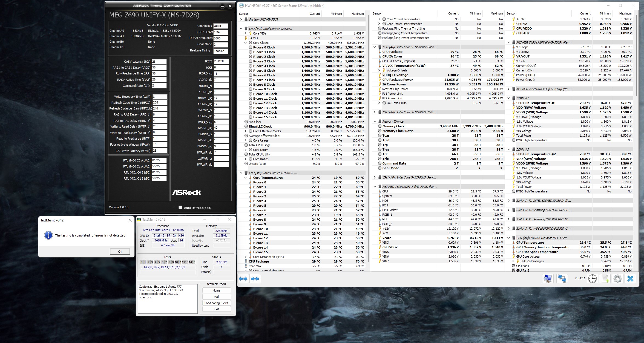Click the tCL CAS Latency value field
The height and width of the screenshot is (343, 644).
point(159,62)
